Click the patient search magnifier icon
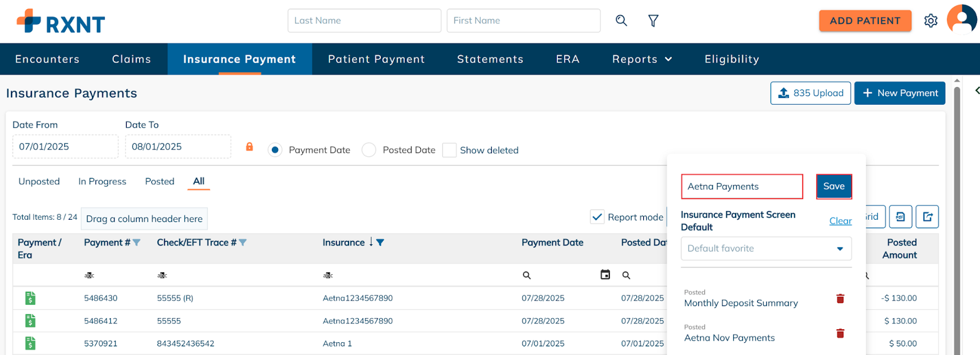980x355 pixels. [621, 21]
